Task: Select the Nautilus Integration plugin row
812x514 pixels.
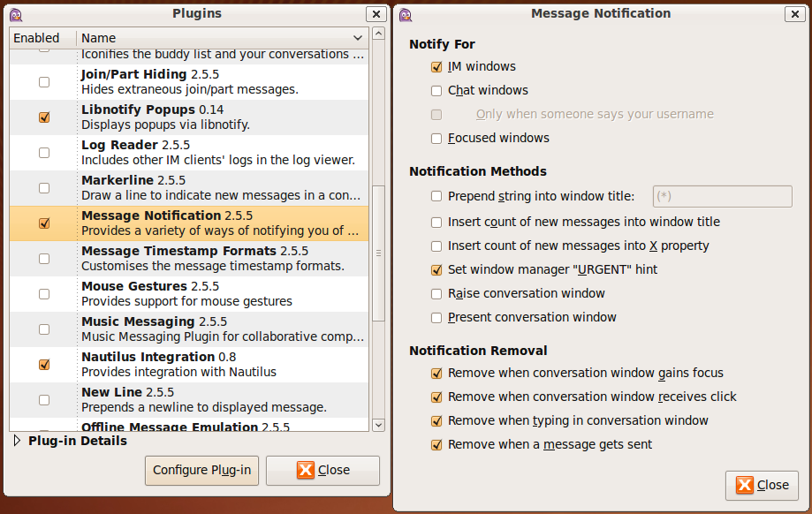Action: (x=189, y=365)
